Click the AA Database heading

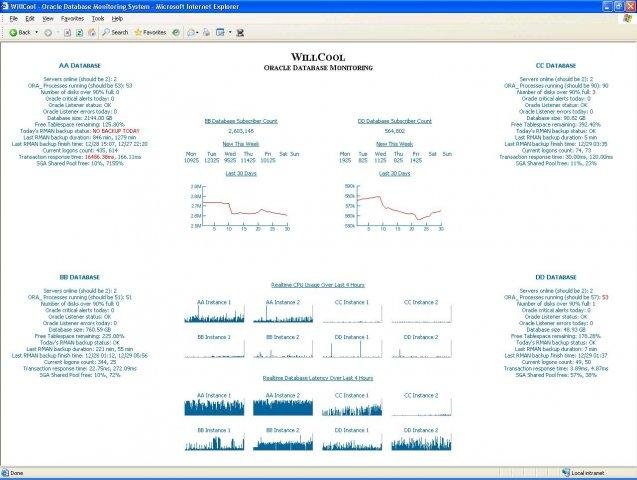pyautogui.click(x=80, y=65)
